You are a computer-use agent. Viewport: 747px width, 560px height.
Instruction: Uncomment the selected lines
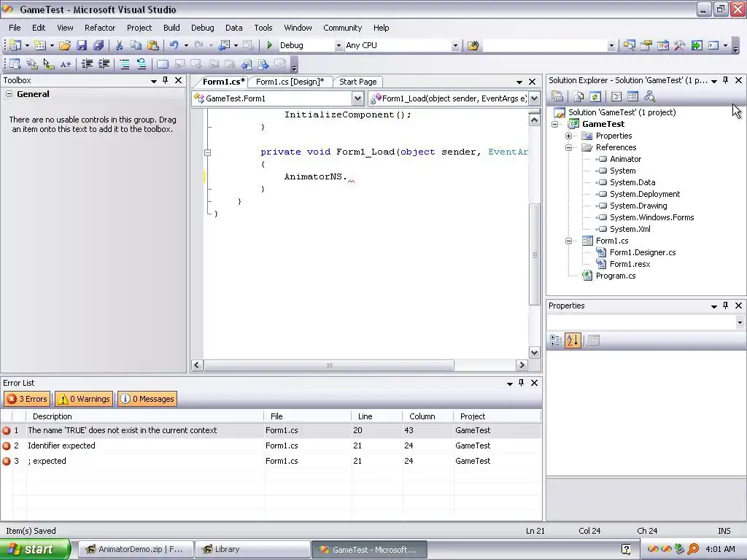coord(142,64)
